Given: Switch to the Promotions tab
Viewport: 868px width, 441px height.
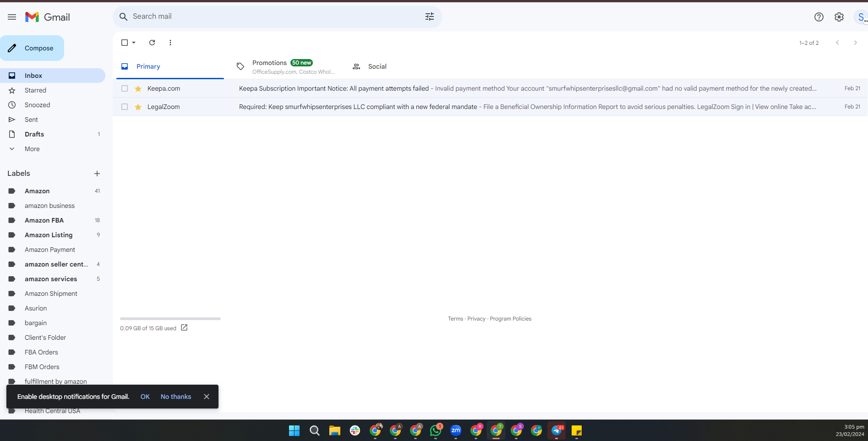Looking at the screenshot, I should pos(286,66).
